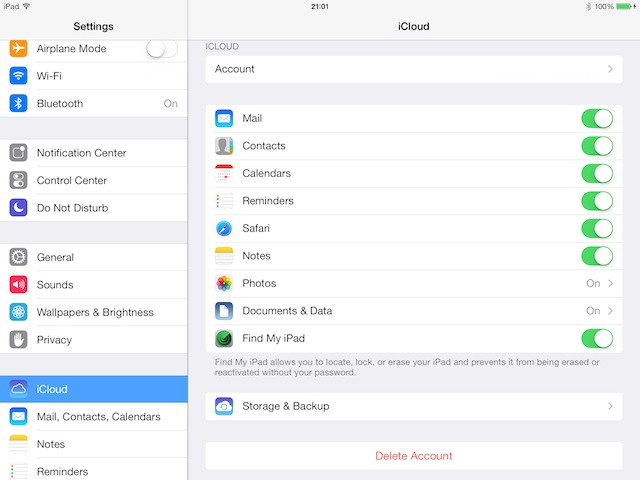This screenshot has width=640, height=480.
Task: Select Sounds in the settings sidebar
Action: (x=93, y=284)
